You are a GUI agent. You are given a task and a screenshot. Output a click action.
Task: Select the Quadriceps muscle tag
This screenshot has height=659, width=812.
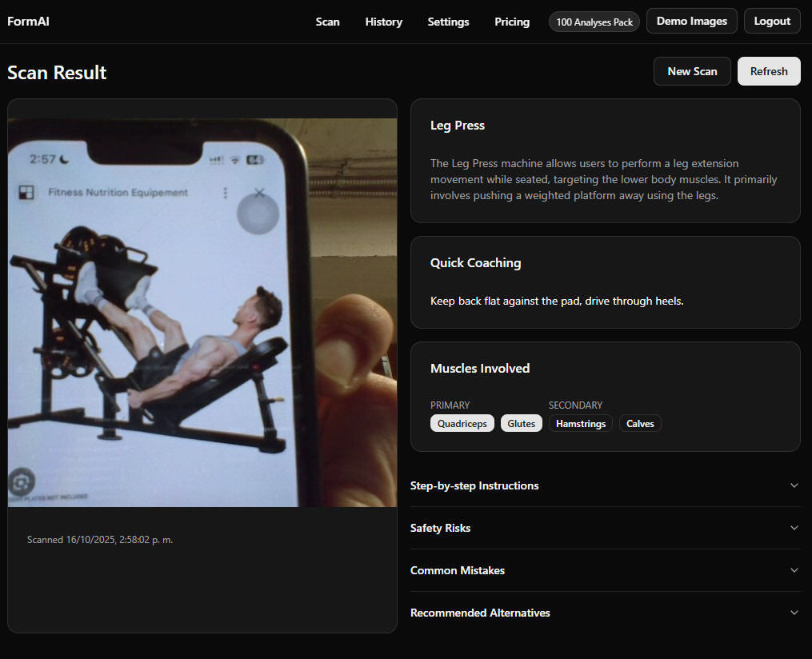tap(462, 424)
